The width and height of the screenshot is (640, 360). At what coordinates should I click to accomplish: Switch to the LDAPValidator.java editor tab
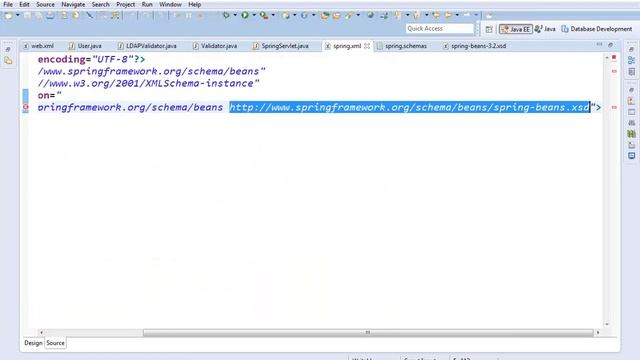tap(147, 46)
